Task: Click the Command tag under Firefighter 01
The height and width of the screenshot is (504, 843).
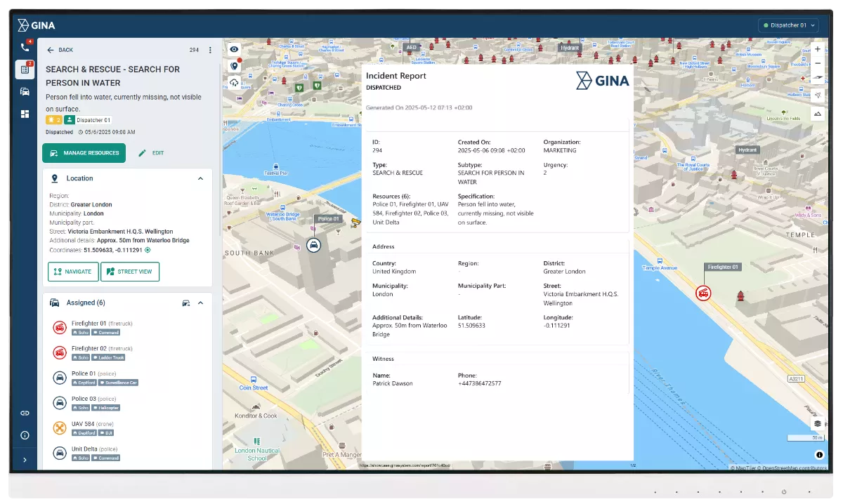Action: tap(105, 332)
